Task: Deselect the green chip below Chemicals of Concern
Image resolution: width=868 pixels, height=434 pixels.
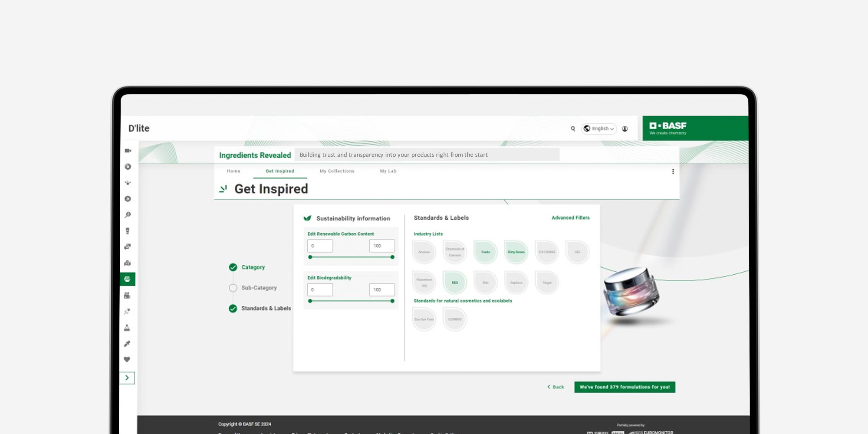Action: [455, 283]
